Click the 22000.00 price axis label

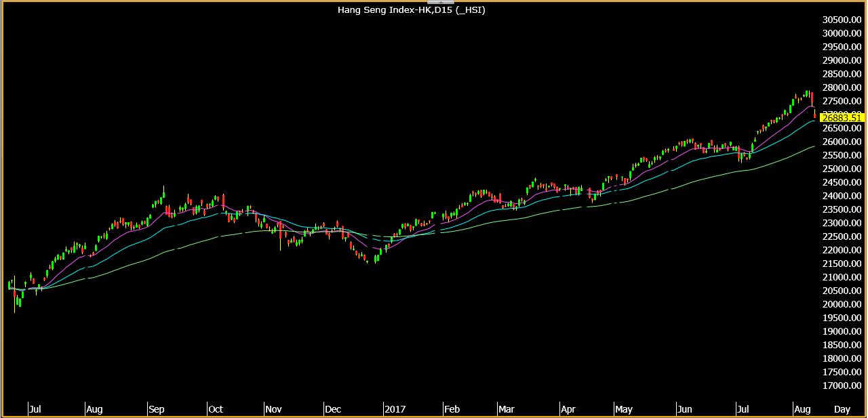[841, 250]
